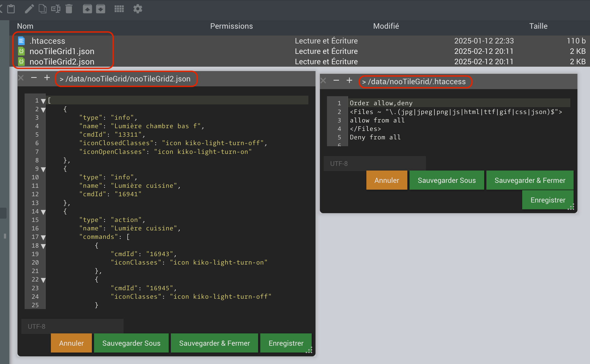
Task: Maximize the nooTileGrid2.json editor with plus icon
Action: [47, 78]
